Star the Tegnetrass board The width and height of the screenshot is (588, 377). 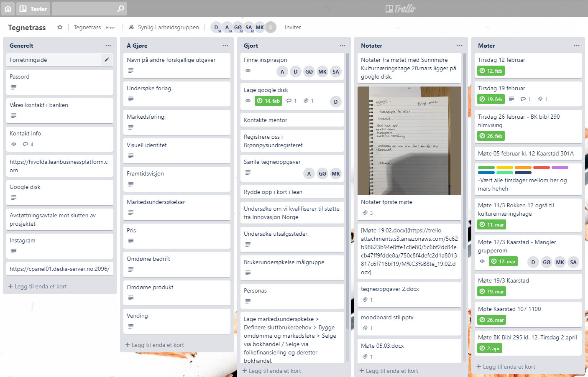(x=60, y=27)
